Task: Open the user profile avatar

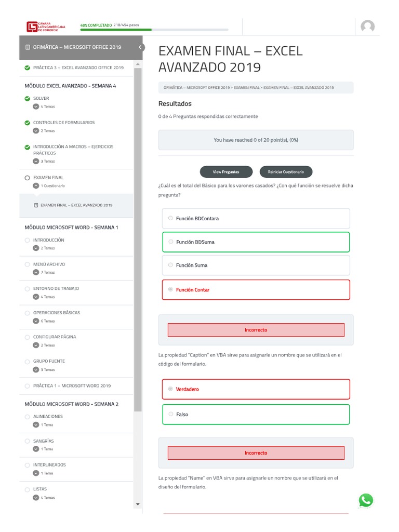Action: click(x=367, y=26)
